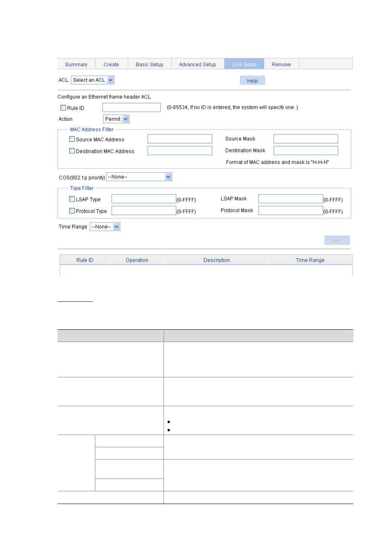Select the Link Setup tab
Image resolution: width=392 pixels, height=555 pixels.
[x=244, y=64]
